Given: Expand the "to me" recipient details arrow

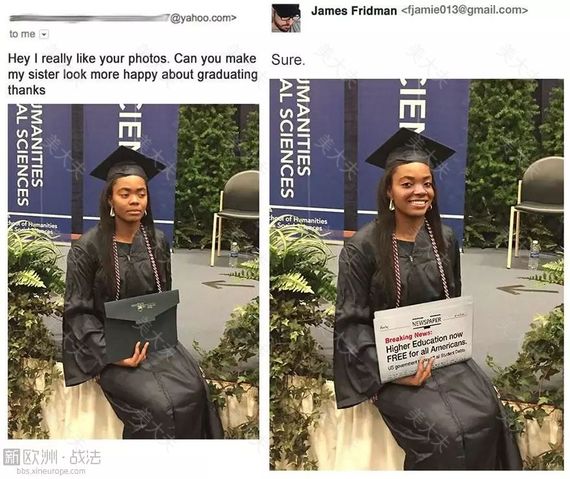Looking at the screenshot, I should 44,35.
